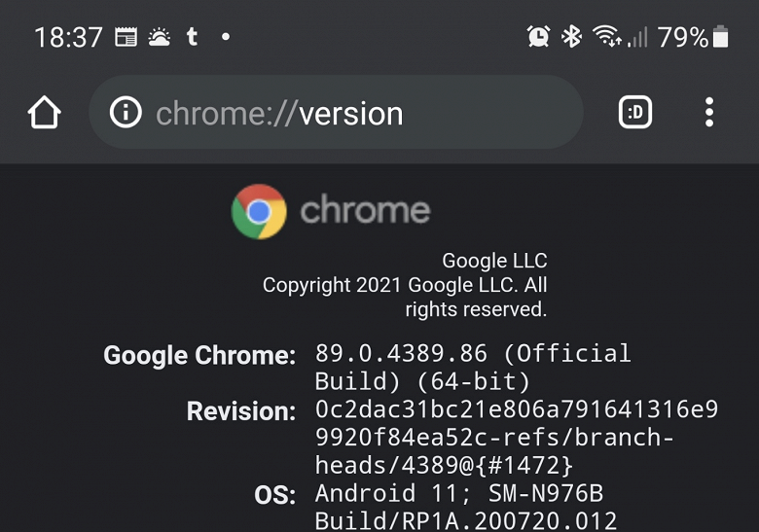Tap the 79% battery percentage text
This screenshot has width=759, height=532.
pyautogui.click(x=683, y=37)
